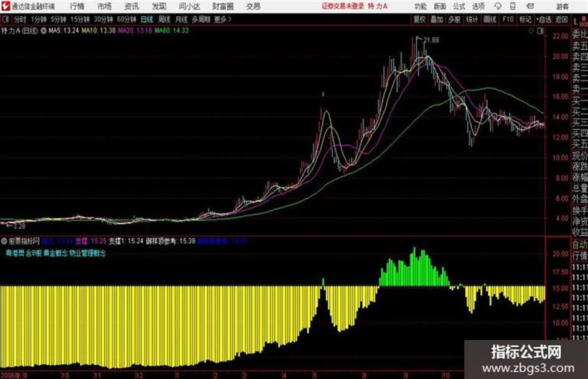Select the 月线 monthly period tab

coord(182,19)
